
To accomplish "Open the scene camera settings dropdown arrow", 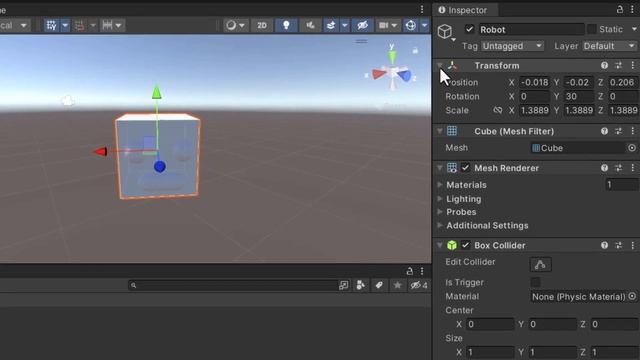I will point(394,25).
